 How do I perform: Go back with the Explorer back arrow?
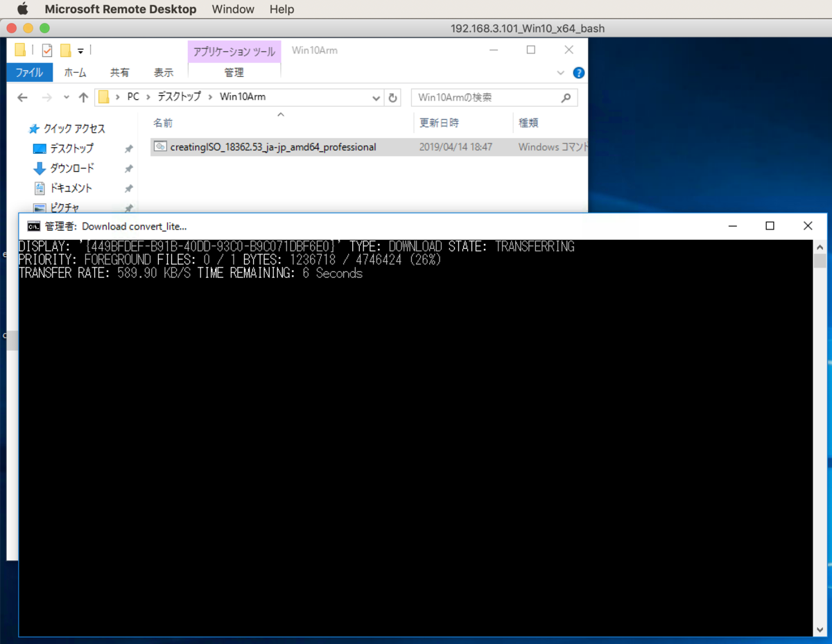[22, 98]
